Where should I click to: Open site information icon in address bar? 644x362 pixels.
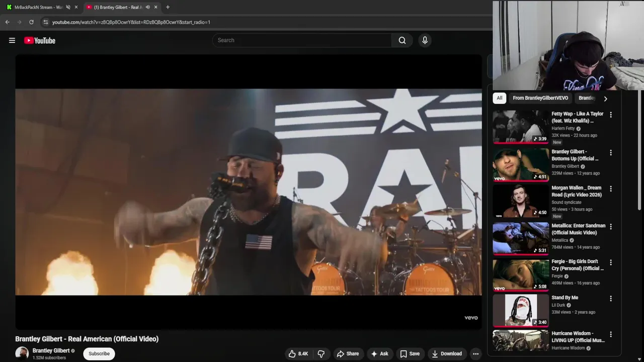[46, 22]
